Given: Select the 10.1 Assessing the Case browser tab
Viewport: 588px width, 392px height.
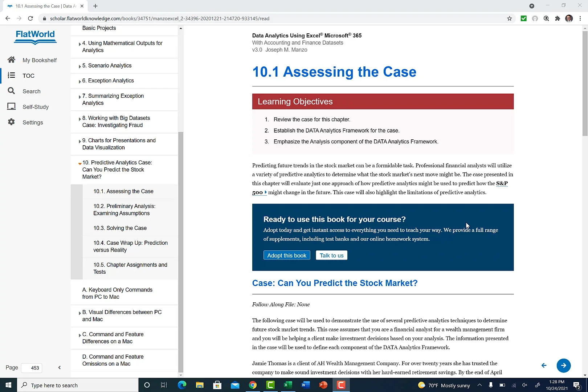Looking at the screenshot, I should 44,6.
